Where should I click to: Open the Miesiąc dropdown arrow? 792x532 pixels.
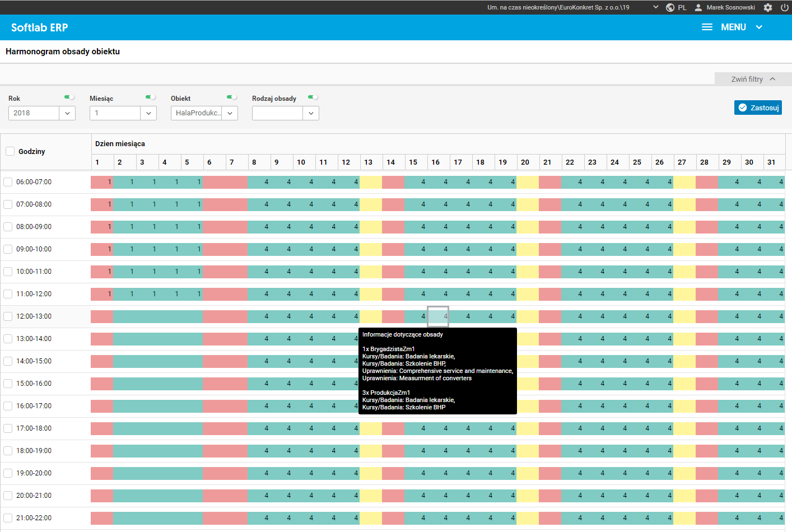coord(148,113)
